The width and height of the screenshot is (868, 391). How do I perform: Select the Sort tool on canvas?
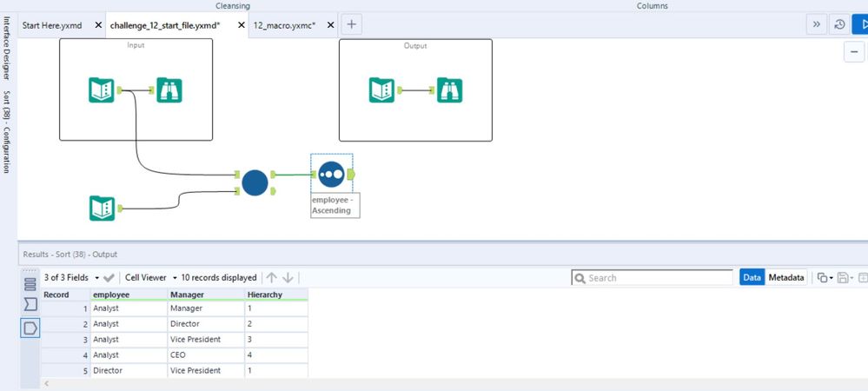click(x=332, y=174)
